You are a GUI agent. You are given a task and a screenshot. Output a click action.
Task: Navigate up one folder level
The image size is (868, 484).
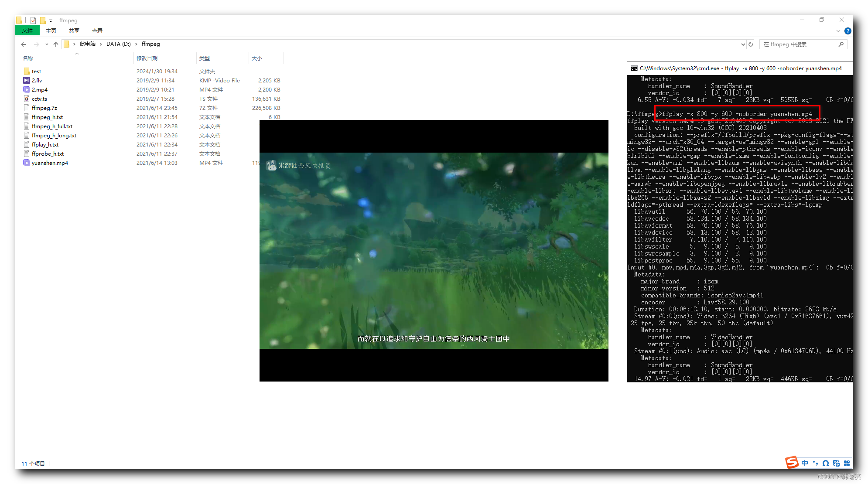click(x=56, y=44)
